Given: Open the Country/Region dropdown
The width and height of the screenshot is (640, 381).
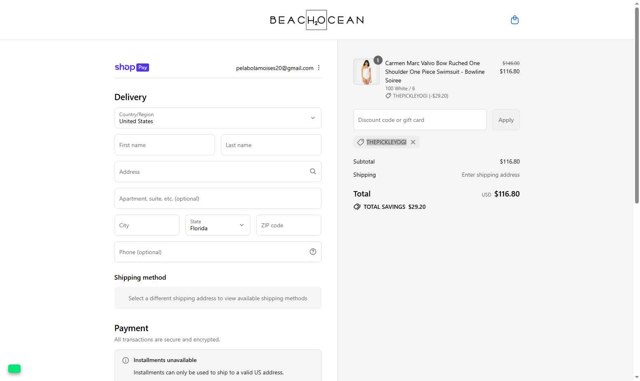Looking at the screenshot, I should coord(218,118).
